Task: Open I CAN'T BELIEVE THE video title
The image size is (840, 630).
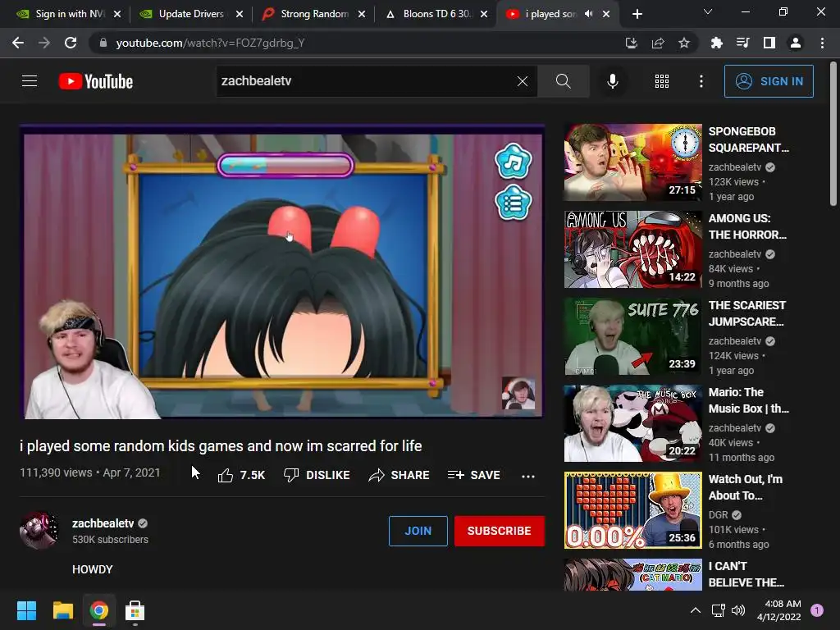Action: pyautogui.click(x=746, y=574)
